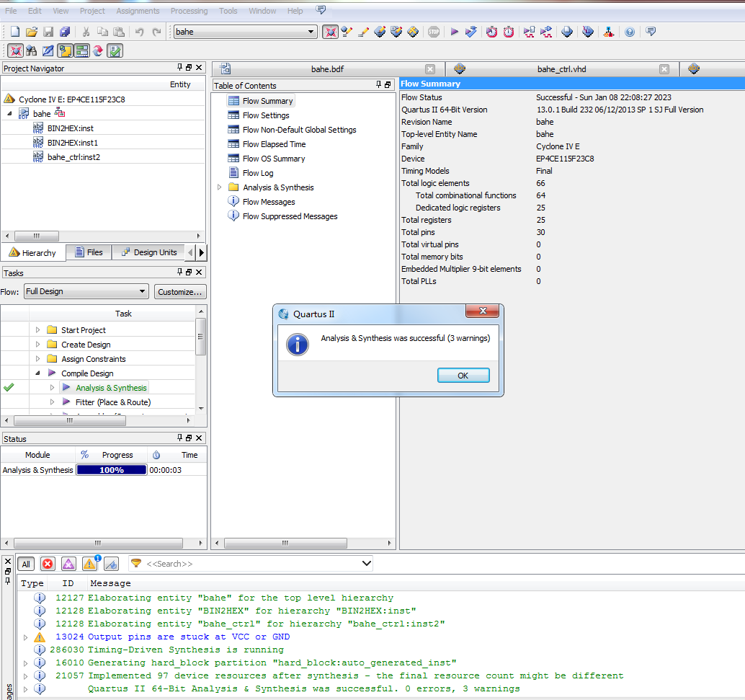The width and height of the screenshot is (745, 700).
Task: Open the message search dropdown arrow
Action: click(x=366, y=564)
